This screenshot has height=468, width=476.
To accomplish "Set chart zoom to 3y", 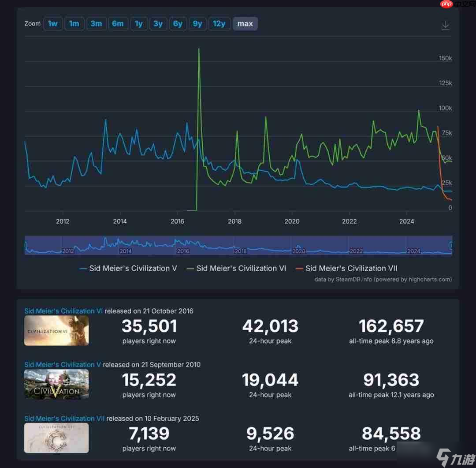I will (x=158, y=24).
